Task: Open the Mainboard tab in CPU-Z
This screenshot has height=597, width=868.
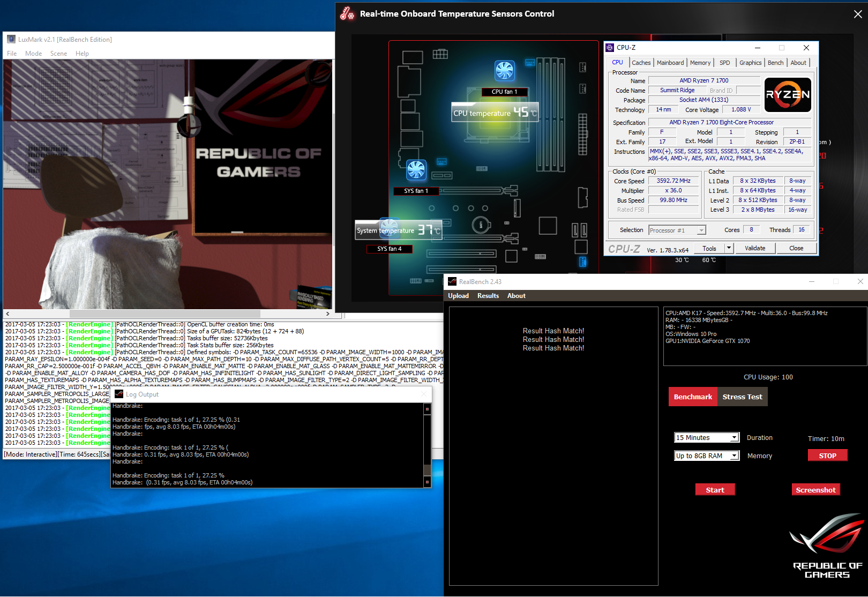Action: pyautogui.click(x=670, y=63)
